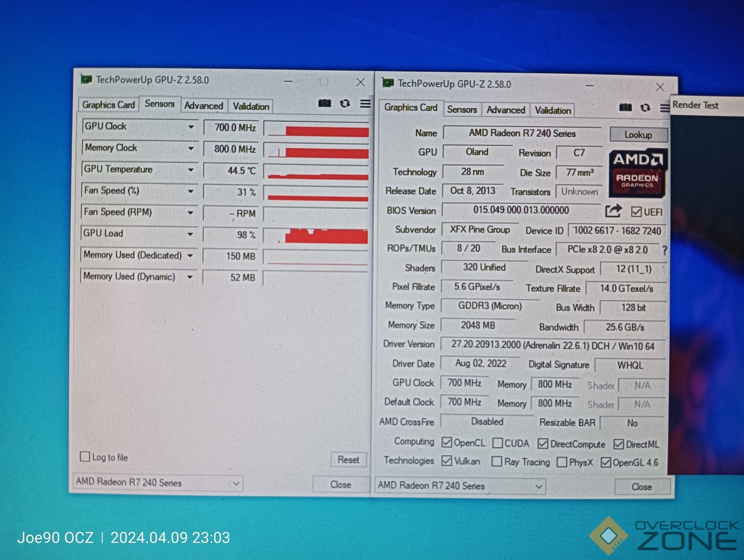This screenshot has height=560, width=744.
Task: Open the Fan Speed (%) sensor dropdown
Action: click(190, 191)
